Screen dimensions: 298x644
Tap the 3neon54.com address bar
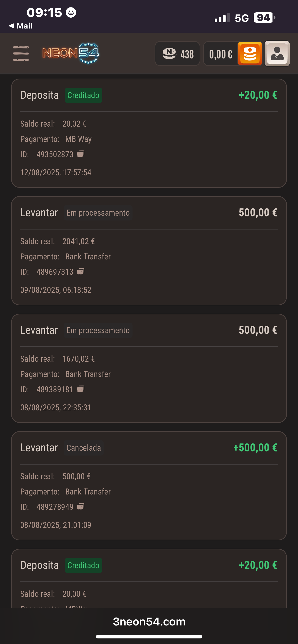[149, 621]
